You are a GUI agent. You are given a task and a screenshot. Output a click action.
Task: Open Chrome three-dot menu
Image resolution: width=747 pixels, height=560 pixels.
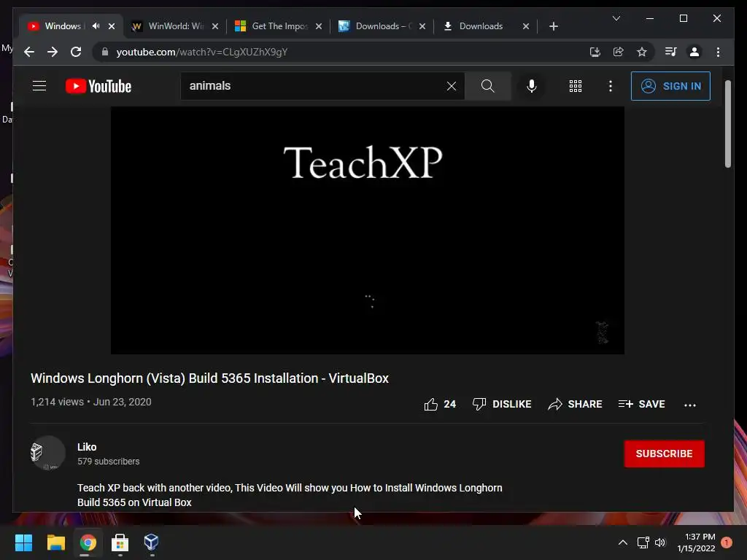[718, 52]
